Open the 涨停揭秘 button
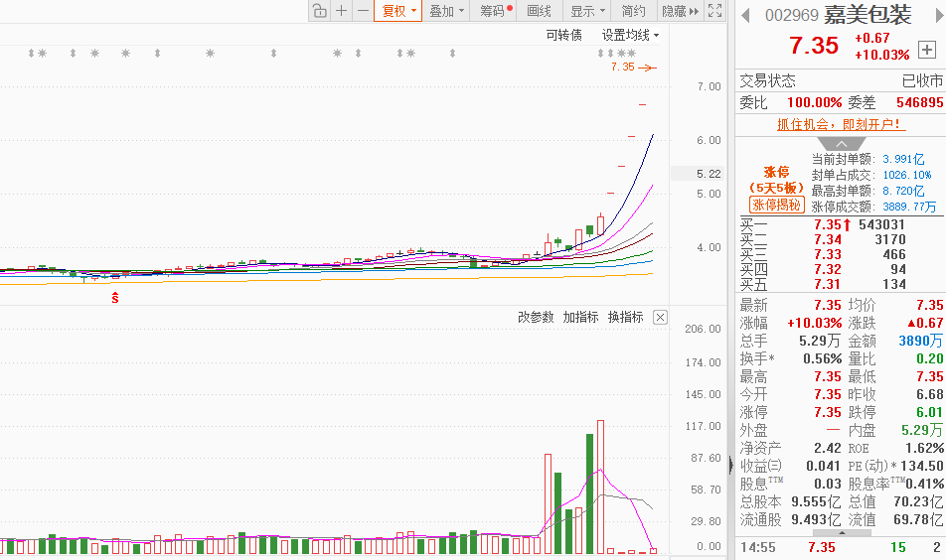The width and height of the screenshot is (946, 560). pos(776,205)
